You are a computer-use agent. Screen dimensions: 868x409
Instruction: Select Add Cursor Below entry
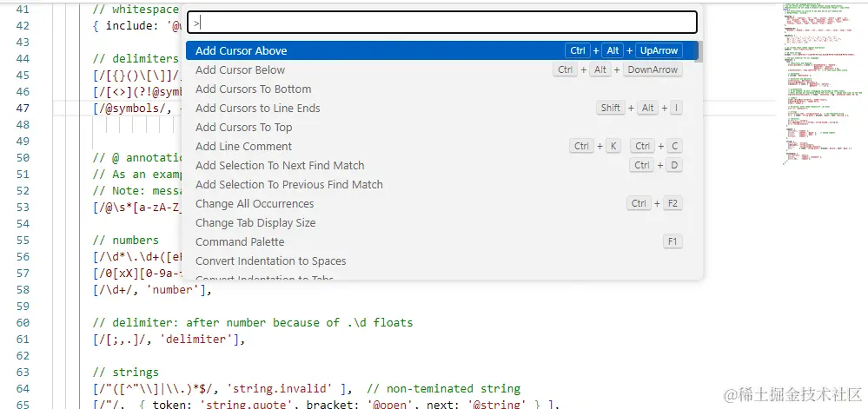tap(240, 70)
